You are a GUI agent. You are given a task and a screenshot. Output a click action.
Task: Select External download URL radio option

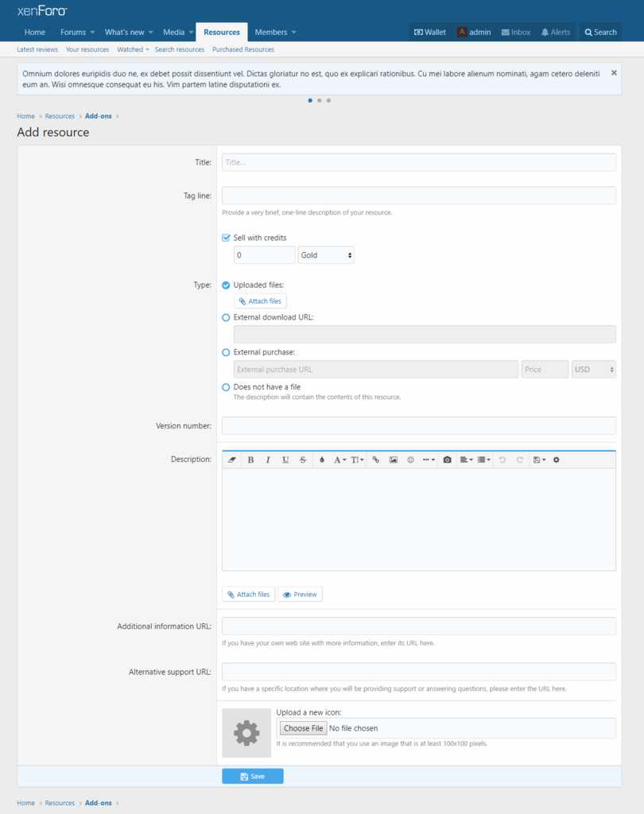227,317
